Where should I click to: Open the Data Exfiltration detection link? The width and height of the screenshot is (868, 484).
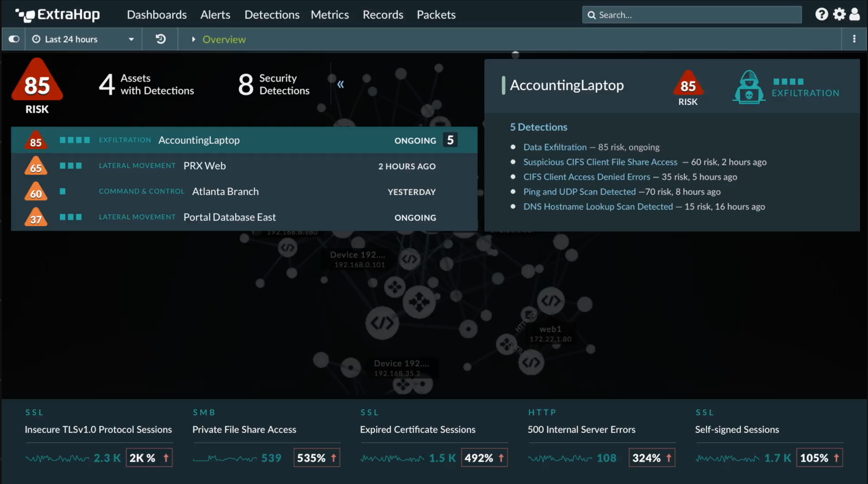(x=555, y=147)
